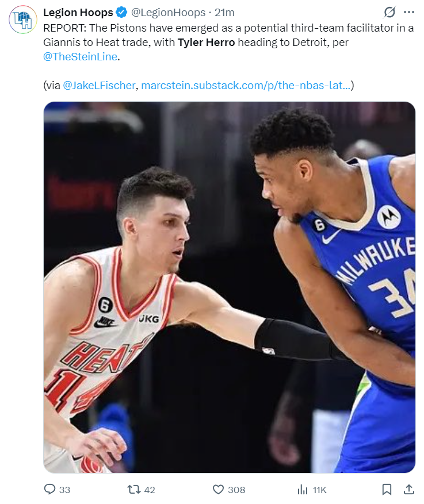The height and width of the screenshot is (504, 424).
Task: Share post via the upload arrow icon
Action: coord(409,489)
